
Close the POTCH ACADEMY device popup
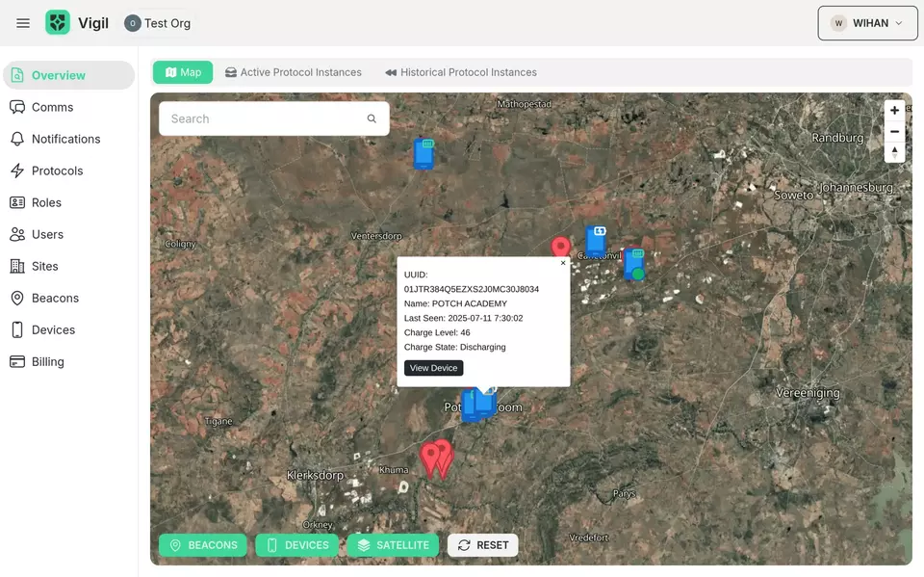tap(563, 263)
